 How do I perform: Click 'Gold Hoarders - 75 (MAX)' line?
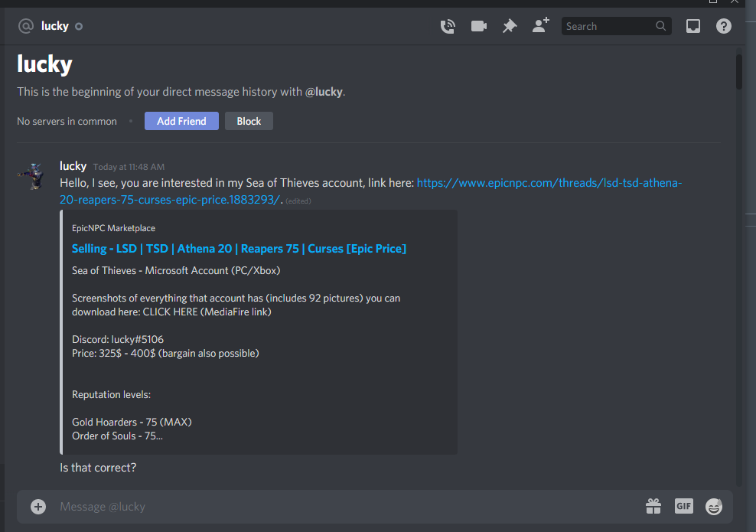point(132,422)
